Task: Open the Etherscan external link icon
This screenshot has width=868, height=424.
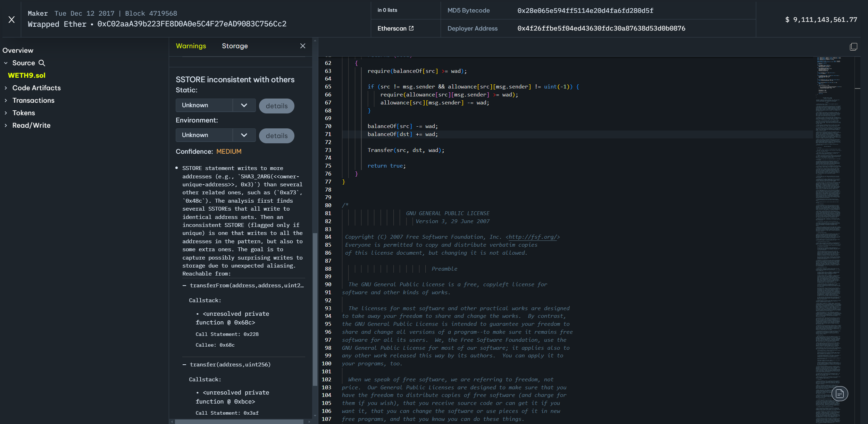Action: (411, 28)
